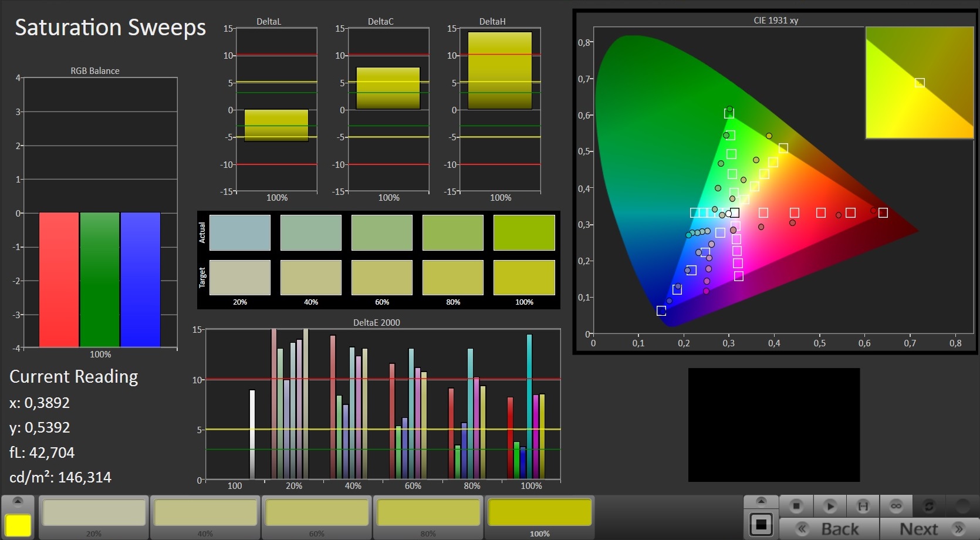Click the Actual 100% green-yellow patch
The image size is (980, 540).
[524, 232]
